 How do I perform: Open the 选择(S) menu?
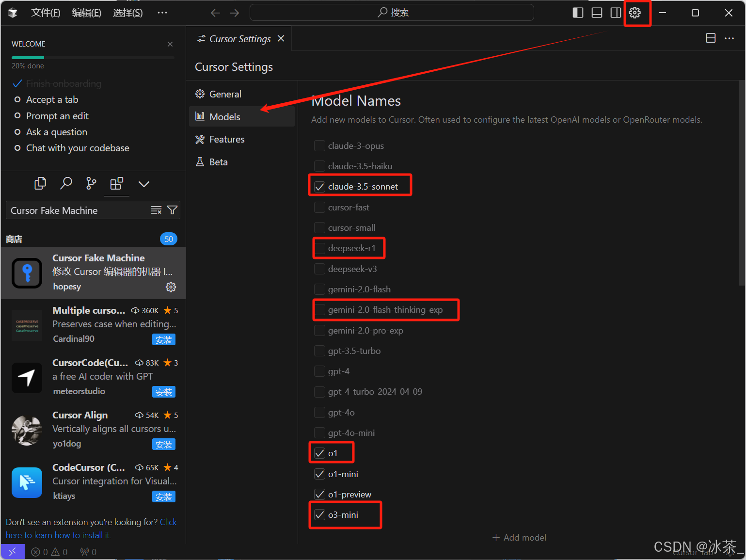(128, 13)
